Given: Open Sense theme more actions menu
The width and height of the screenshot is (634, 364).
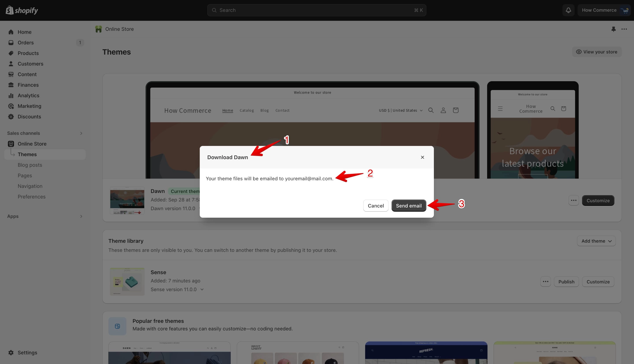Looking at the screenshot, I should pos(546,282).
